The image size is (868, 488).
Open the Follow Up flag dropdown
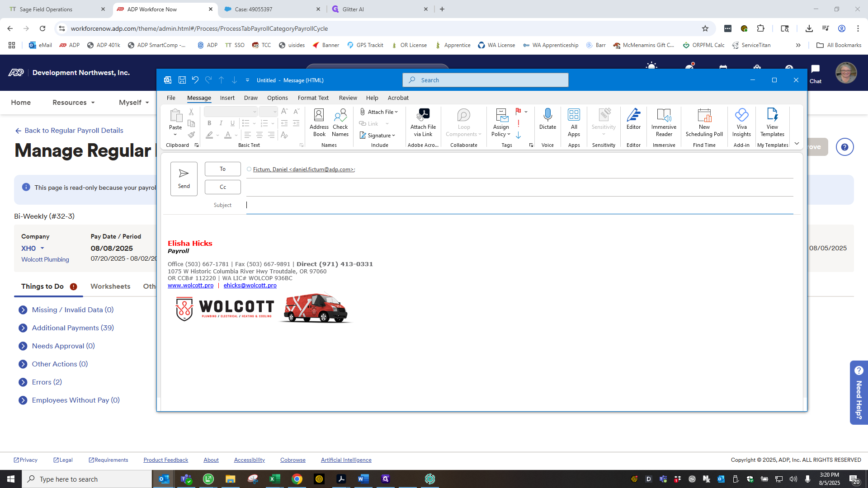coord(526,112)
